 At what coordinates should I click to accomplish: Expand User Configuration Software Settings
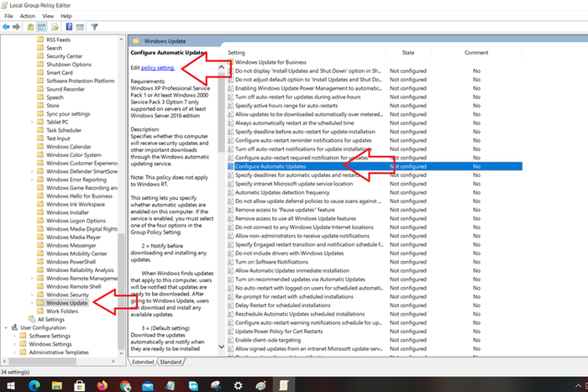[x=14, y=336]
